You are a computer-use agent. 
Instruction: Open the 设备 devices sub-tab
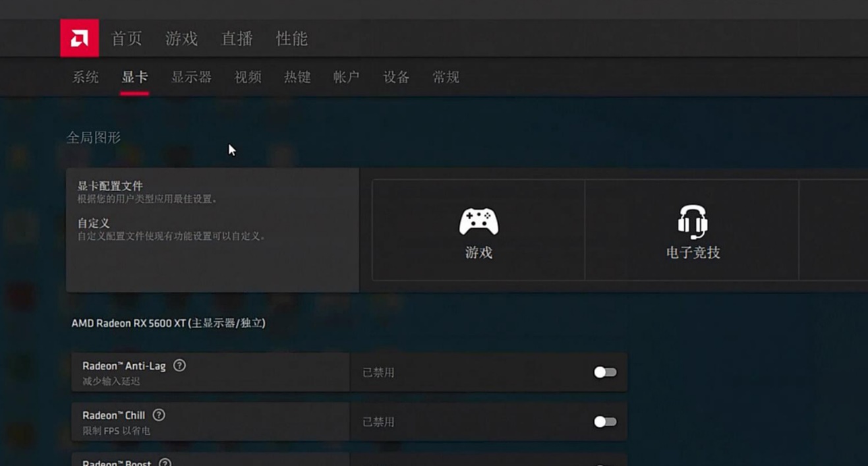[396, 77]
